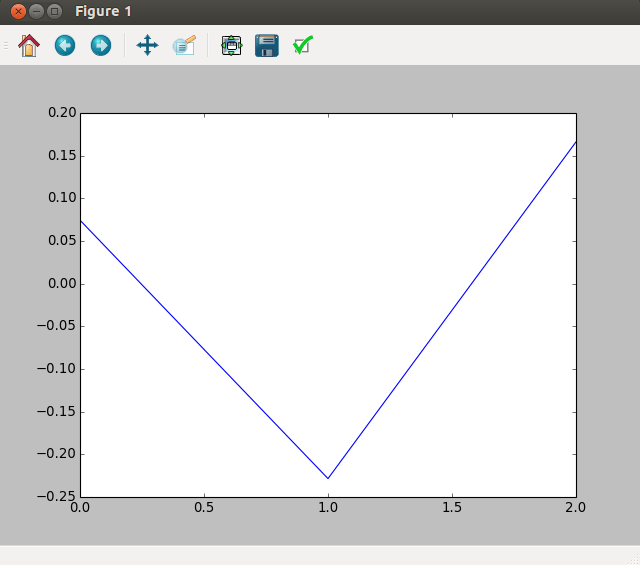Click the toolbar drag handle grip

point(6,45)
